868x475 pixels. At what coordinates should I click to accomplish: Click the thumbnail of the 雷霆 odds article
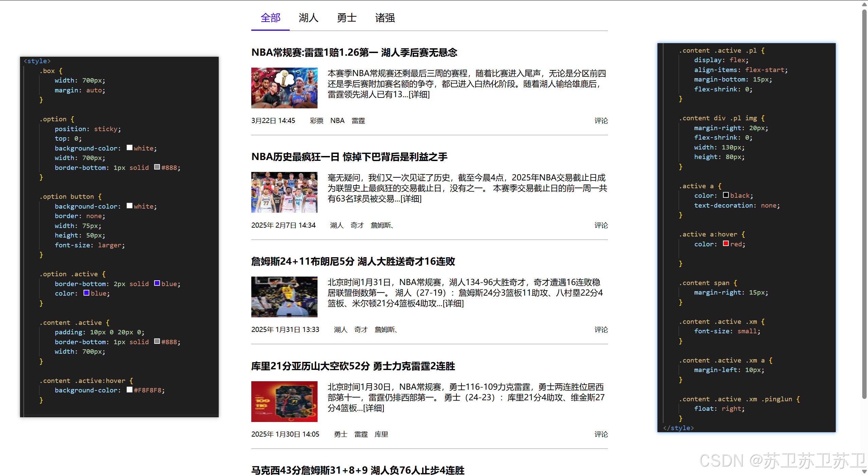(x=284, y=88)
